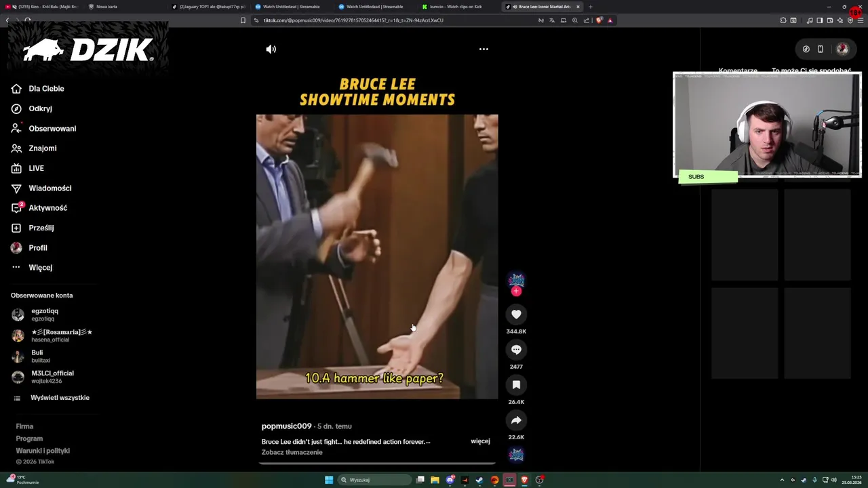Click the Wyszukaj taskbar search box

click(375, 480)
